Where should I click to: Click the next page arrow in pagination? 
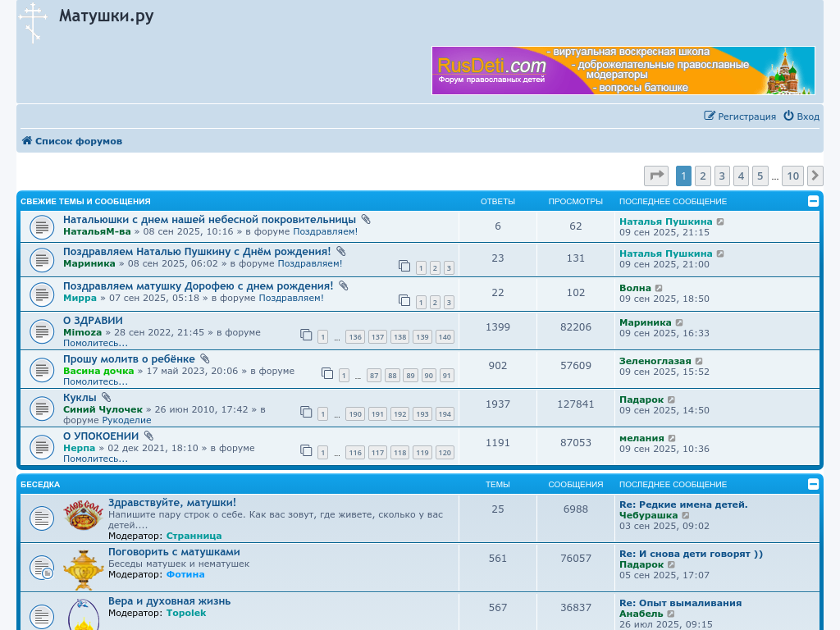pyautogui.click(x=815, y=176)
